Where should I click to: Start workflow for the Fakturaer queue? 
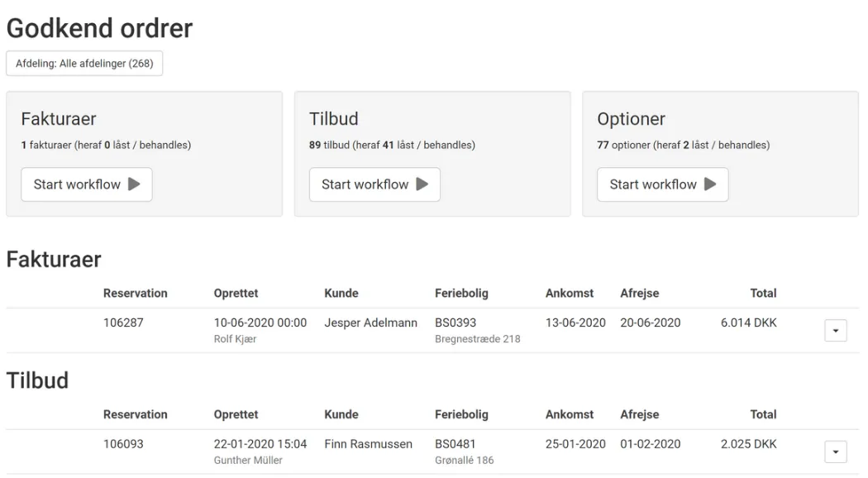coord(86,184)
